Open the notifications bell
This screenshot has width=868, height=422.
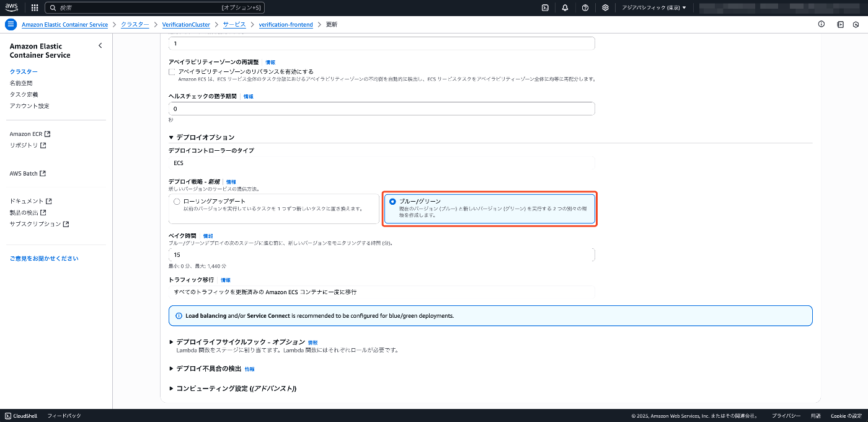tap(565, 7)
